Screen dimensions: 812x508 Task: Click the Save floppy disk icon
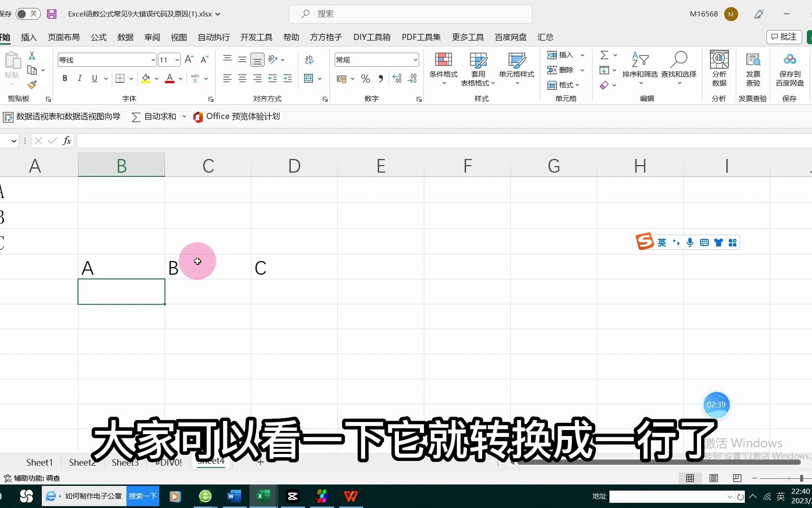click(52, 14)
